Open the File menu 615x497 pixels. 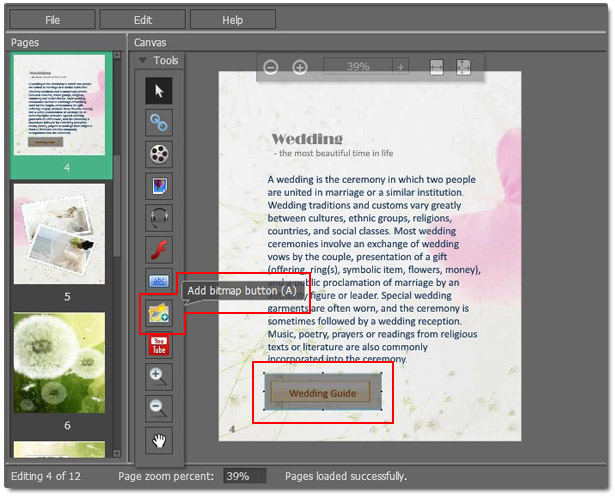(x=52, y=20)
